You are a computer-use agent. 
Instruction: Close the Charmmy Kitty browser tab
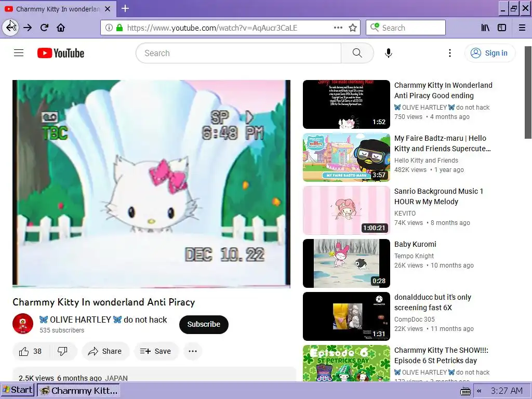[108, 9]
